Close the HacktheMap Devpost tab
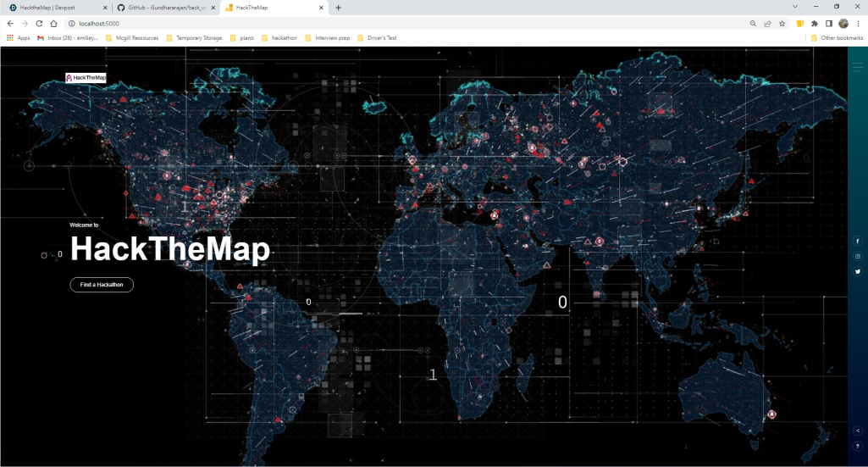 coord(105,8)
